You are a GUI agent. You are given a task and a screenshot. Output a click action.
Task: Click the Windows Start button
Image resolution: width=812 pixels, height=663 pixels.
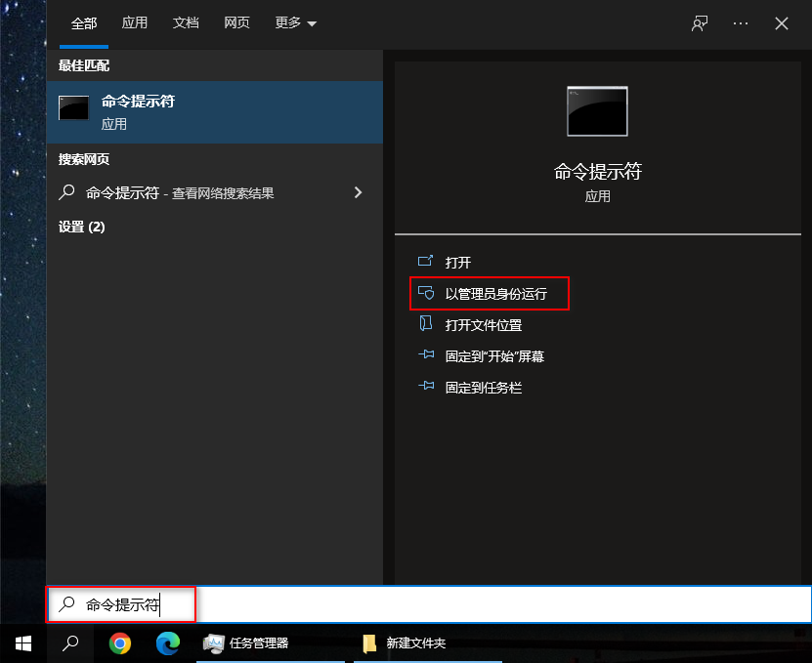click(22, 643)
